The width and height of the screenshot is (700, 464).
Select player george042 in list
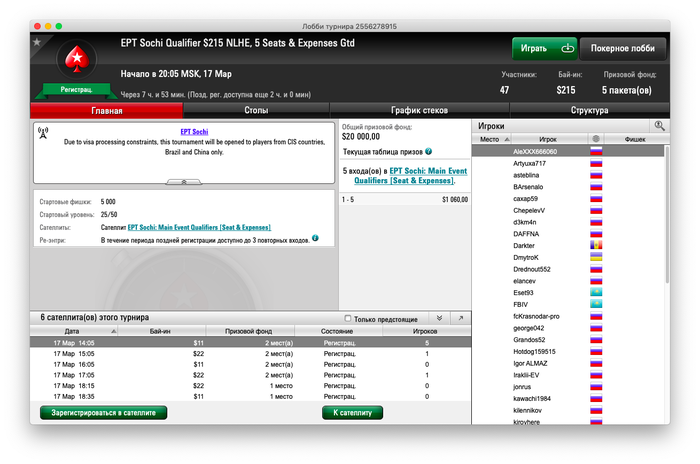coord(568,328)
